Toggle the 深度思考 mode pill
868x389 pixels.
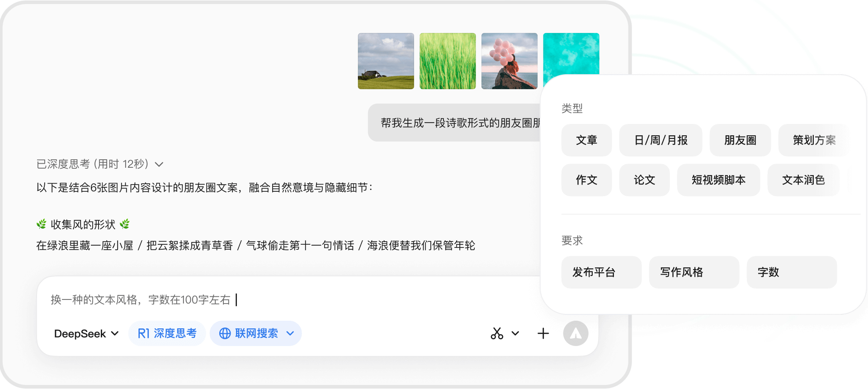pyautogui.click(x=167, y=334)
